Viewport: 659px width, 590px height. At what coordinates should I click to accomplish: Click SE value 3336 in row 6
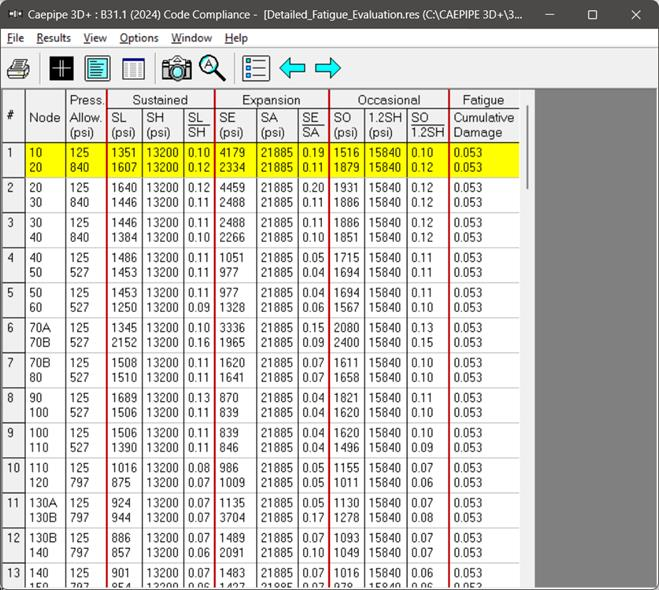pos(232,327)
